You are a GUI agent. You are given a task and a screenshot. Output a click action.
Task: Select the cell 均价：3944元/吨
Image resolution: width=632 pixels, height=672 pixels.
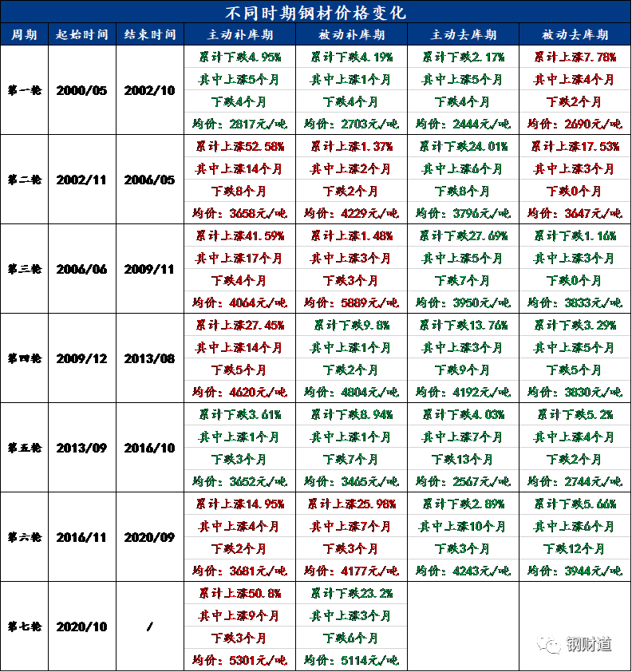[x=575, y=571]
